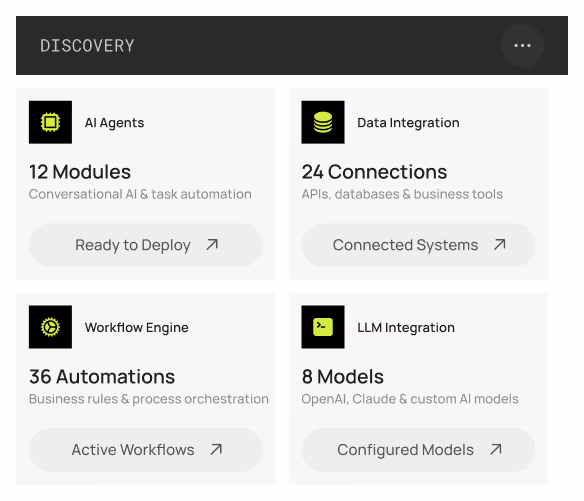Click the Workflow Engine gear icon
The image size is (584, 501).
click(x=50, y=327)
